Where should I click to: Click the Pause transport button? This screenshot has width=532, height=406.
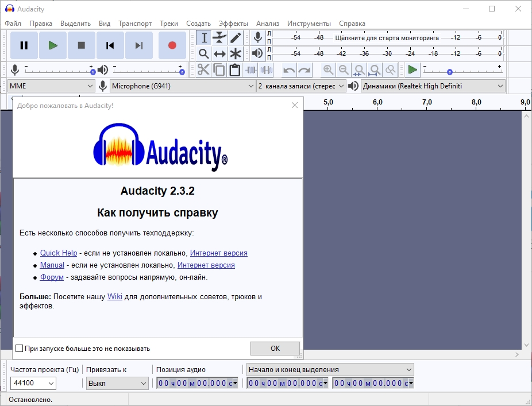tap(24, 45)
